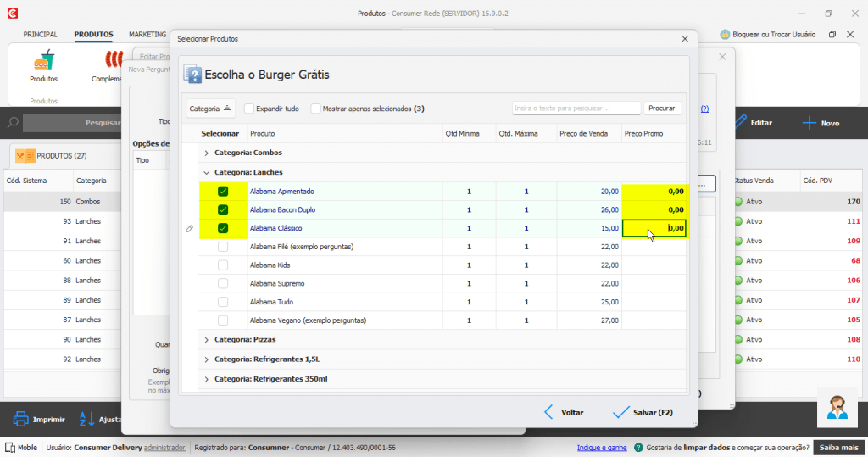This screenshot has width=868, height=457.
Task: Click the Ajustar sort A-Z icon
Action: click(87, 420)
